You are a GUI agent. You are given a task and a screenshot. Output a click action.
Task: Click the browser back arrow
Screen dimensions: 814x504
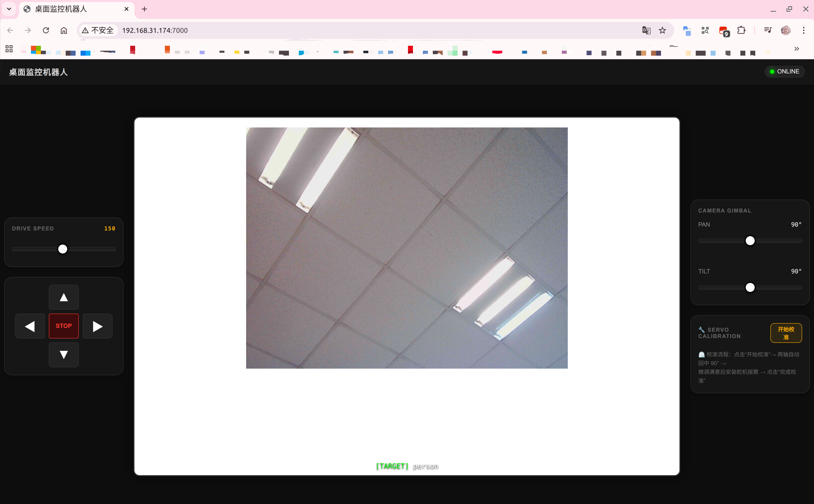[x=10, y=30]
